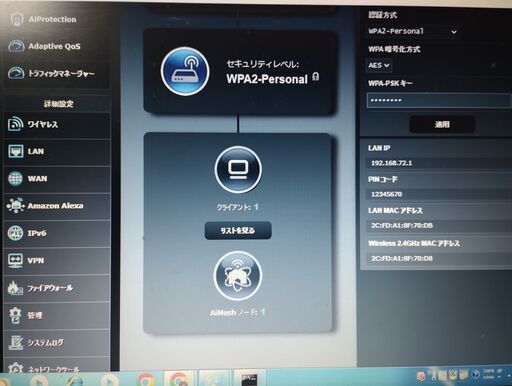Click the WPA2-Personal security level text
The height and width of the screenshot is (386, 512).
coord(267,79)
